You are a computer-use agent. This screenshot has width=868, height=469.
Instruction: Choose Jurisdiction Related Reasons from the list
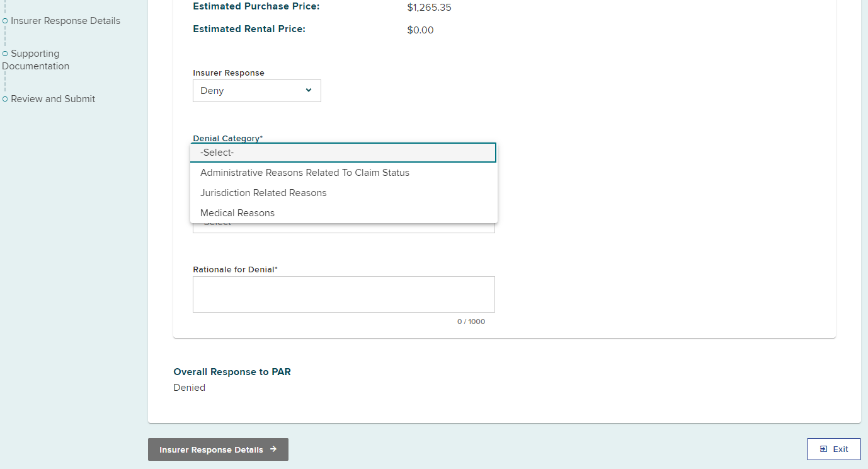point(263,192)
